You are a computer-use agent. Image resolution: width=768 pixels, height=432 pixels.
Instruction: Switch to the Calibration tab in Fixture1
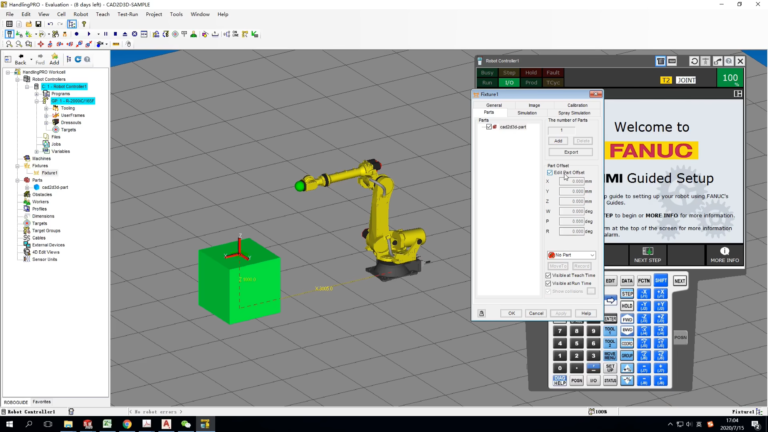pos(577,105)
